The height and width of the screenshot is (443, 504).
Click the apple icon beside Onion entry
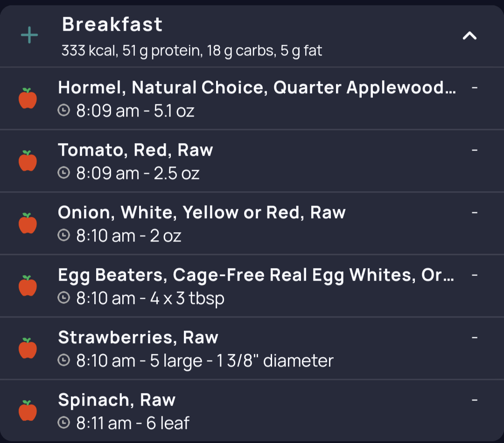(28, 223)
